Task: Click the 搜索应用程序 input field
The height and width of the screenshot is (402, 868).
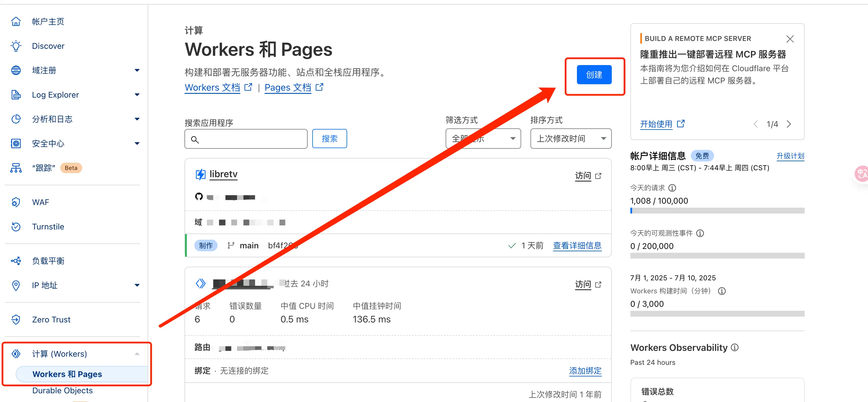Action: pos(246,139)
